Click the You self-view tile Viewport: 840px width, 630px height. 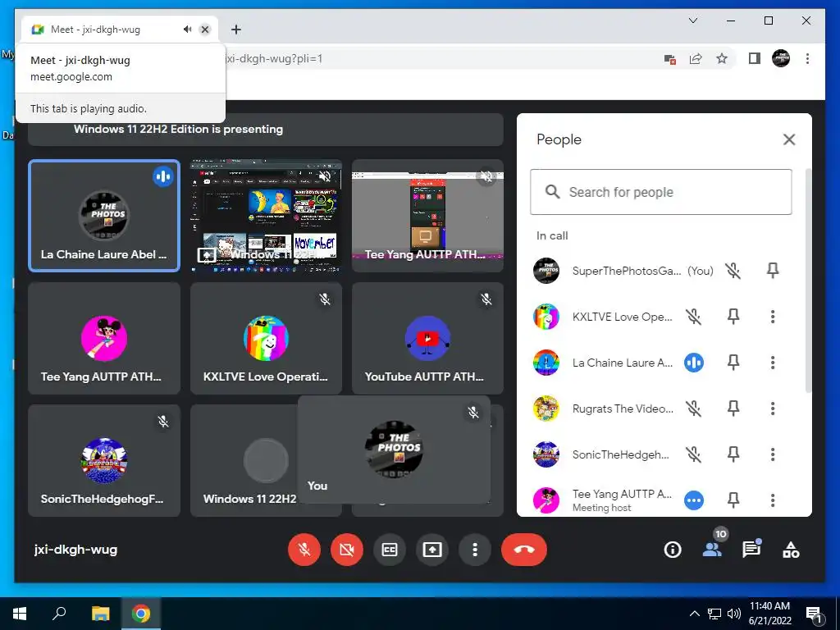click(x=394, y=450)
